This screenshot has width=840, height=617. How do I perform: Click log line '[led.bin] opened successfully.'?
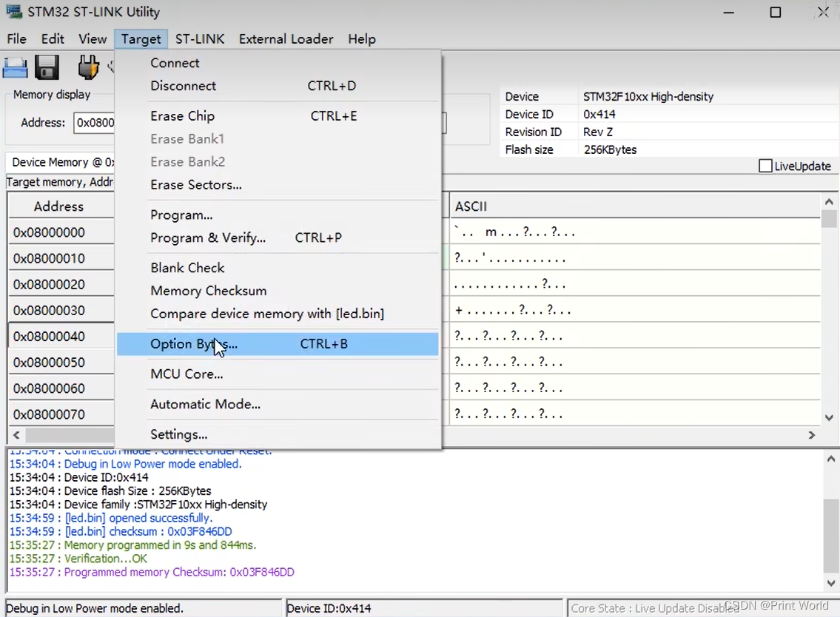111,518
